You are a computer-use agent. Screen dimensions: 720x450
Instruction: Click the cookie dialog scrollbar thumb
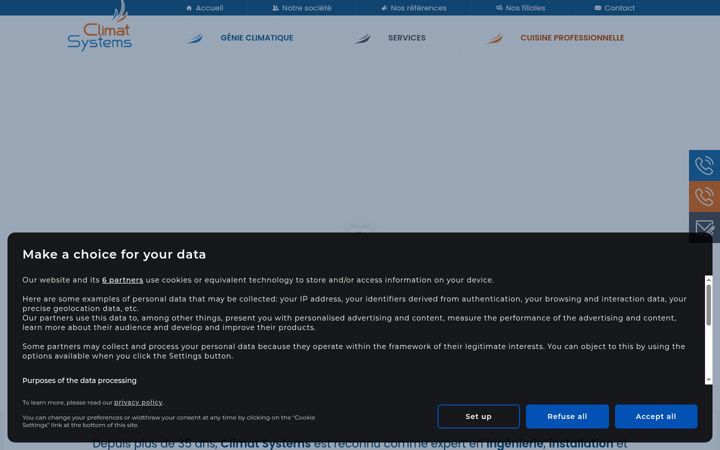[x=709, y=305]
